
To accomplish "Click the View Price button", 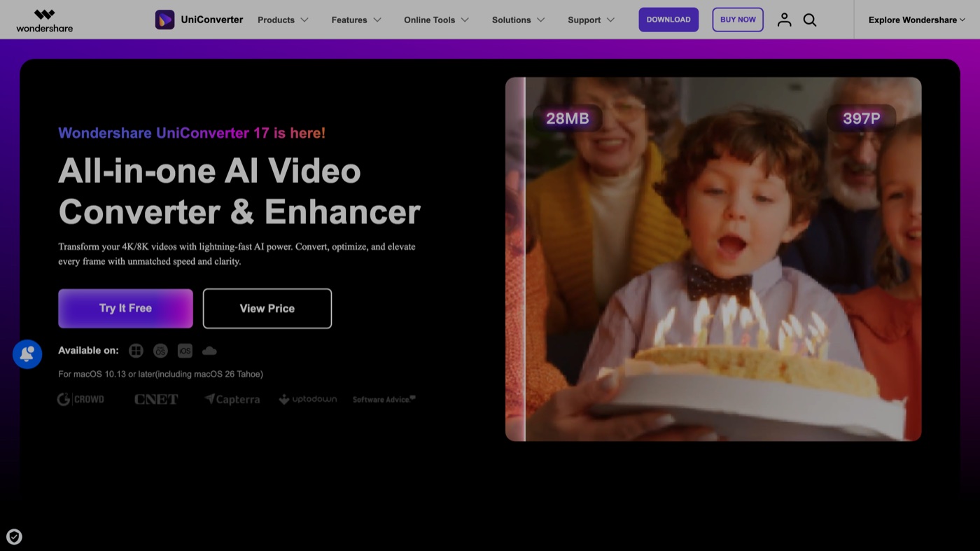I will 267,308.
